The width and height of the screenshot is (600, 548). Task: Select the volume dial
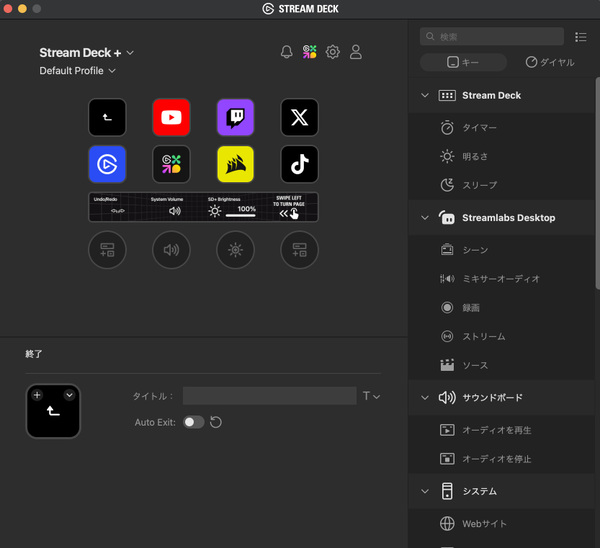pos(171,250)
